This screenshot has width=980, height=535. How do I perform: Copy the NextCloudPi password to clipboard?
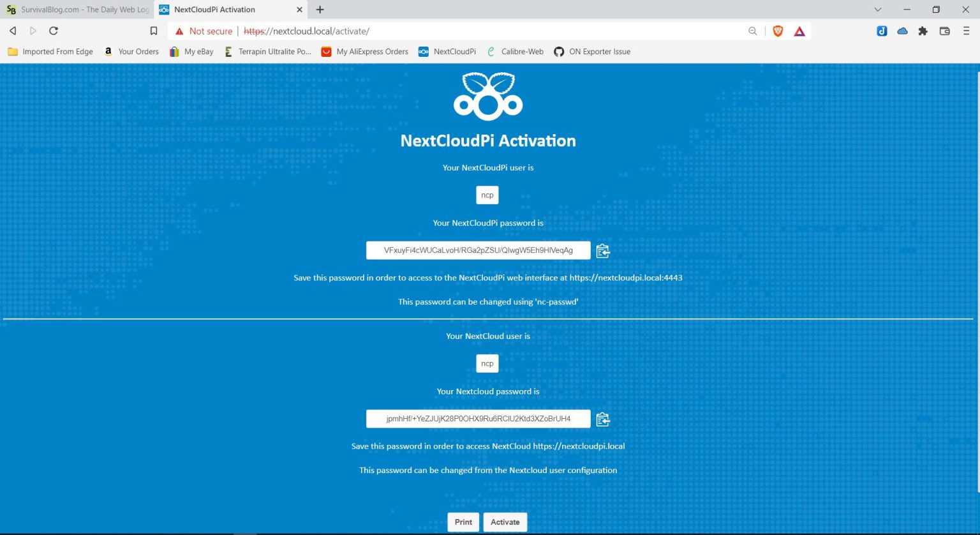[x=602, y=250]
